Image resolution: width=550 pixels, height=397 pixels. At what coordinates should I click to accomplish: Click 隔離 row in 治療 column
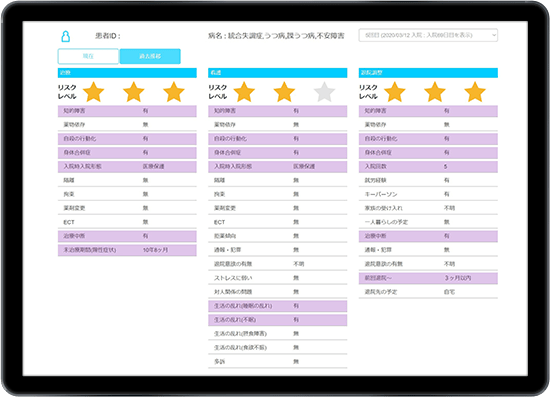pos(127,180)
